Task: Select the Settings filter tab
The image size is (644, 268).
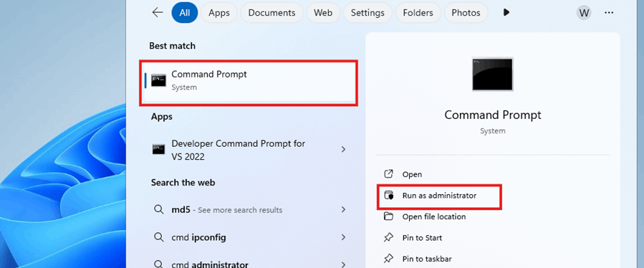Action: click(x=367, y=13)
